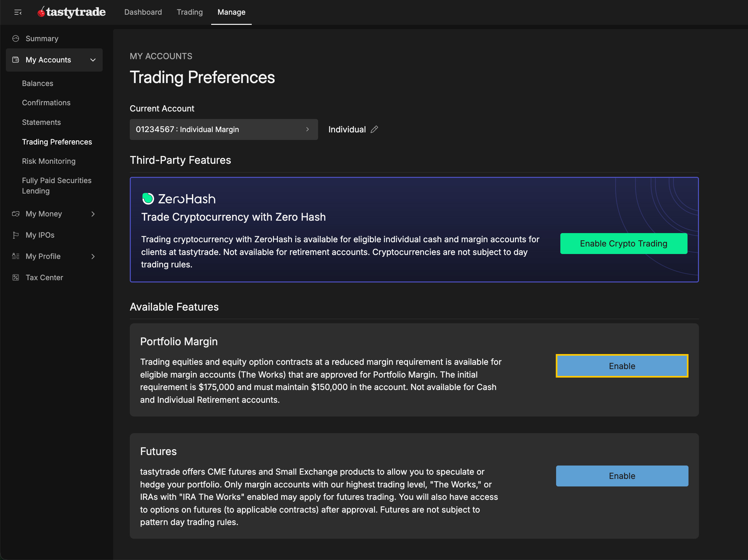Click the pencil edit icon beside Individual
748x560 pixels.
click(374, 129)
